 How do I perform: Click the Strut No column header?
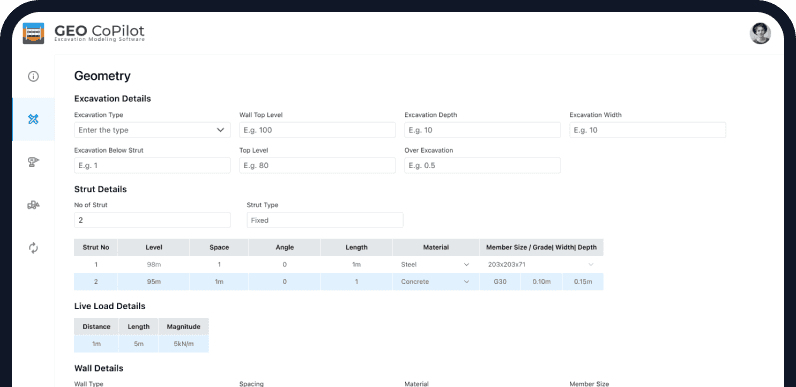96,247
